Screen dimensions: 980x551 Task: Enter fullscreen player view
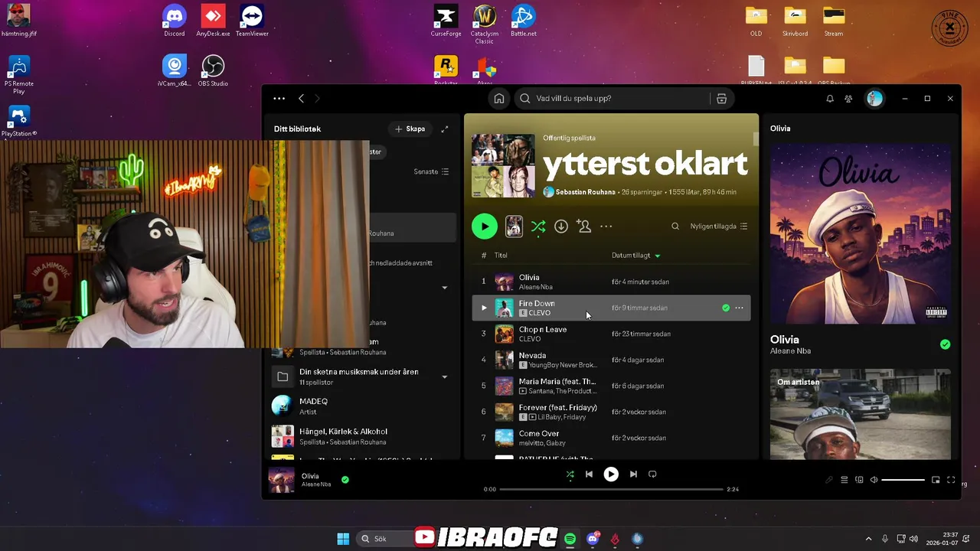[951, 480]
